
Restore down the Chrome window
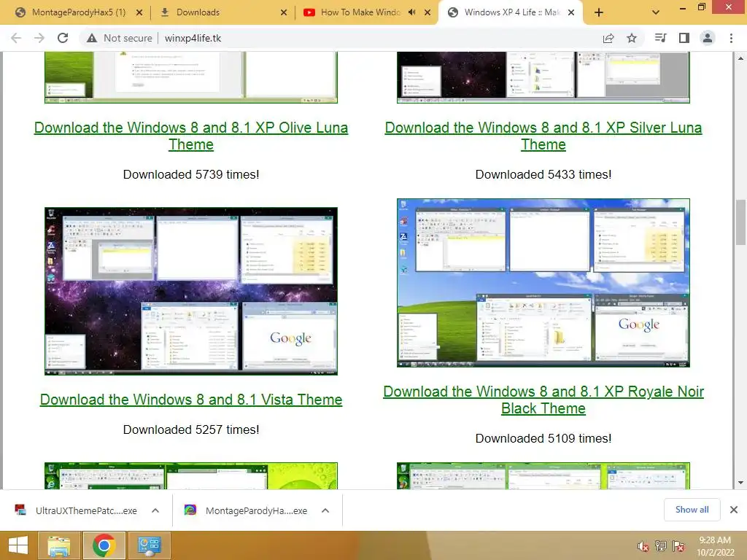pyautogui.click(x=701, y=7)
